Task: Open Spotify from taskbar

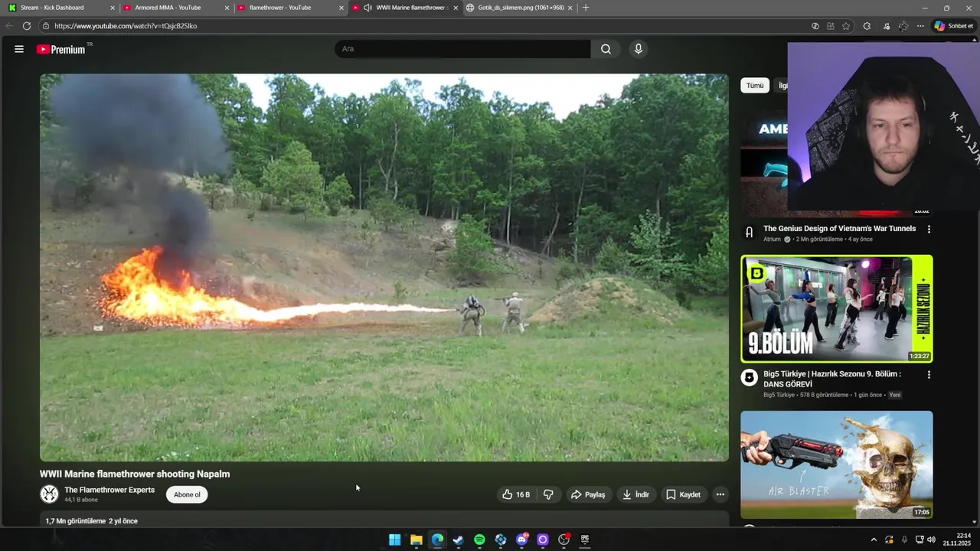Action: [479, 540]
